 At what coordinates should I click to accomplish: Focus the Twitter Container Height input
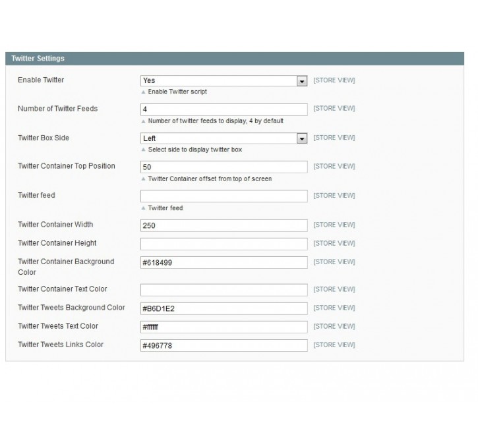[224, 244]
